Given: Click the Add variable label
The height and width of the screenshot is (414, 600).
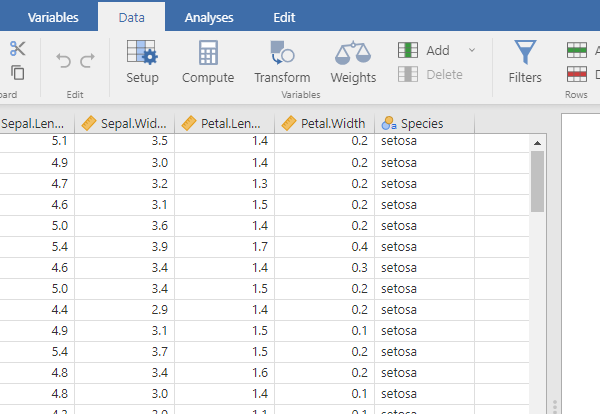Looking at the screenshot, I should click(438, 51).
